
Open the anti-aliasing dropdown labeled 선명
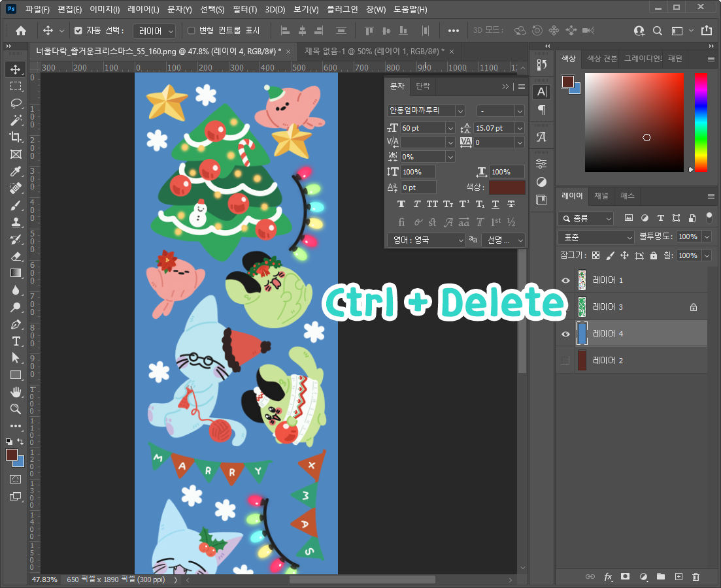point(503,240)
